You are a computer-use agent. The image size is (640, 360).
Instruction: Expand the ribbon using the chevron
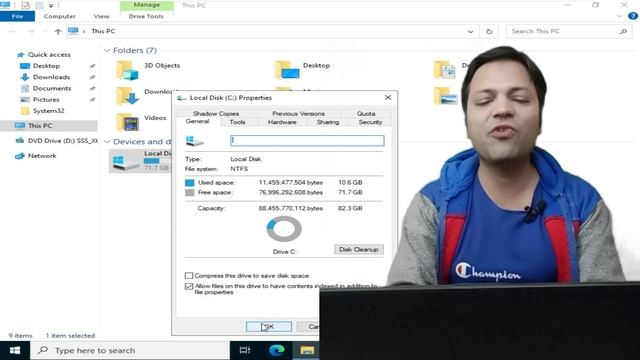coord(619,16)
